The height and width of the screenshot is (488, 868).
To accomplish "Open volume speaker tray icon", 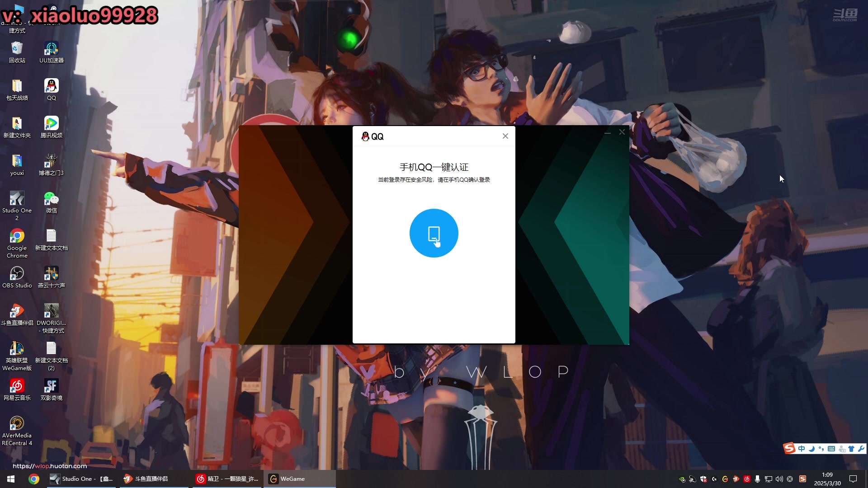I will [x=779, y=479].
